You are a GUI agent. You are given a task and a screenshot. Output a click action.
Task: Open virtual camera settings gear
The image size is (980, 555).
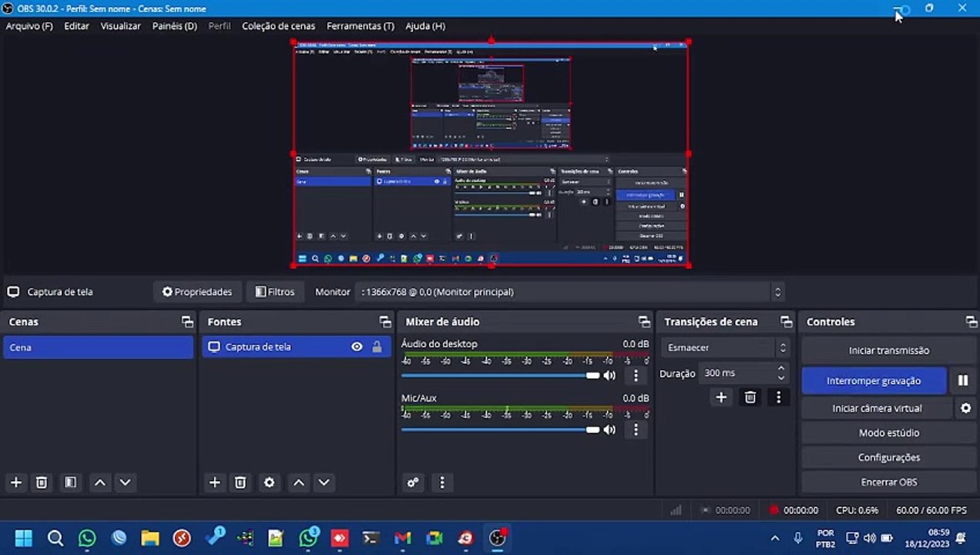click(x=965, y=409)
